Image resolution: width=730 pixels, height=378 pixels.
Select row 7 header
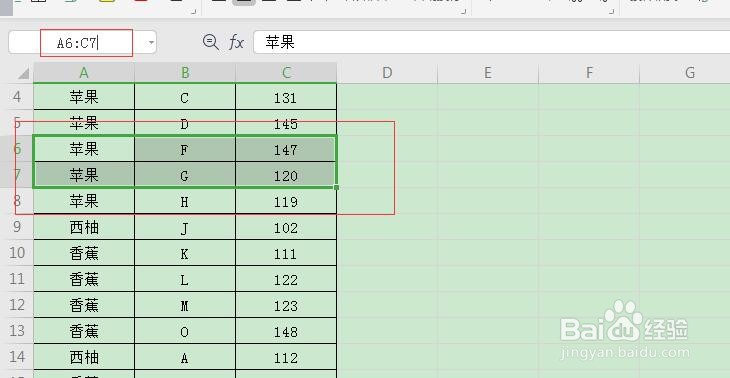click(17, 175)
